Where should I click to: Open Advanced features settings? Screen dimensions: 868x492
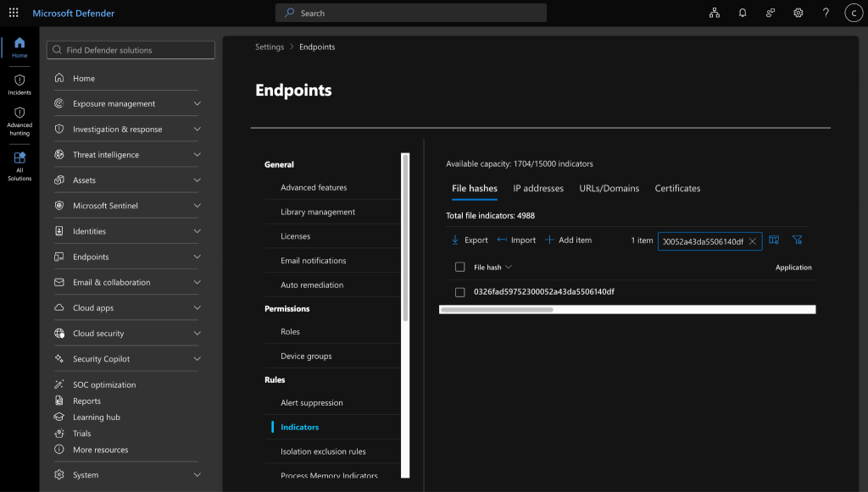(314, 187)
